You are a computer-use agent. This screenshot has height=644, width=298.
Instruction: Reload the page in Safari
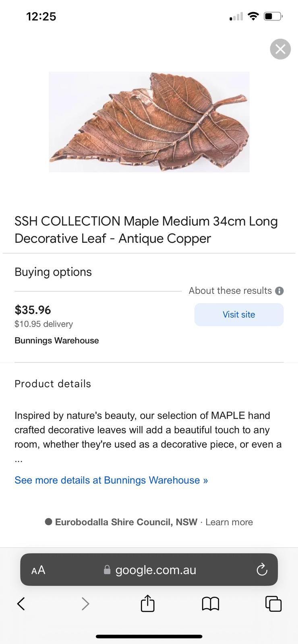[x=262, y=570]
